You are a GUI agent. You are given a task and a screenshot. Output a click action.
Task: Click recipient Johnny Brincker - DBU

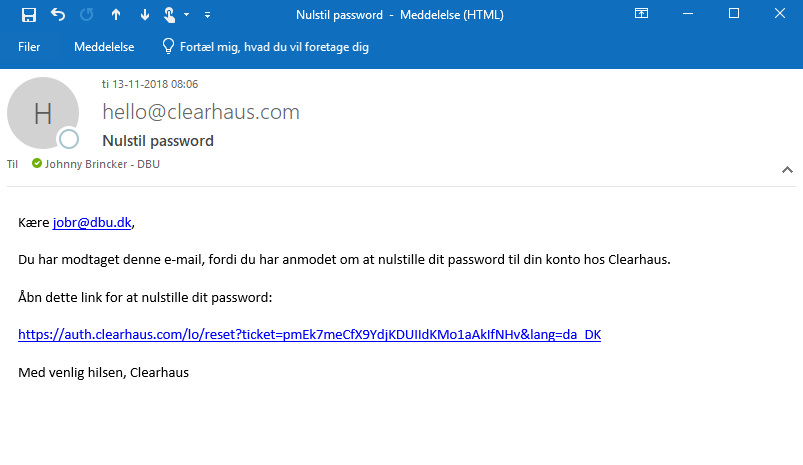102,164
